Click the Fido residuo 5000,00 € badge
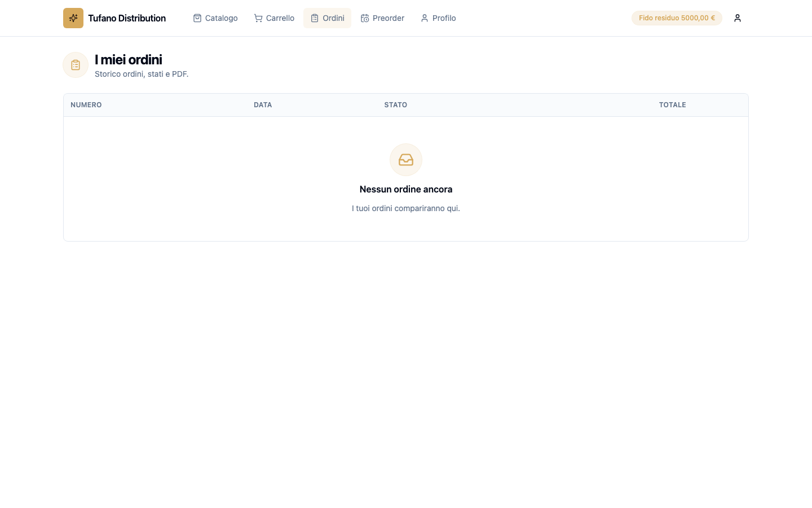This screenshot has width=812, height=508. 677,18
